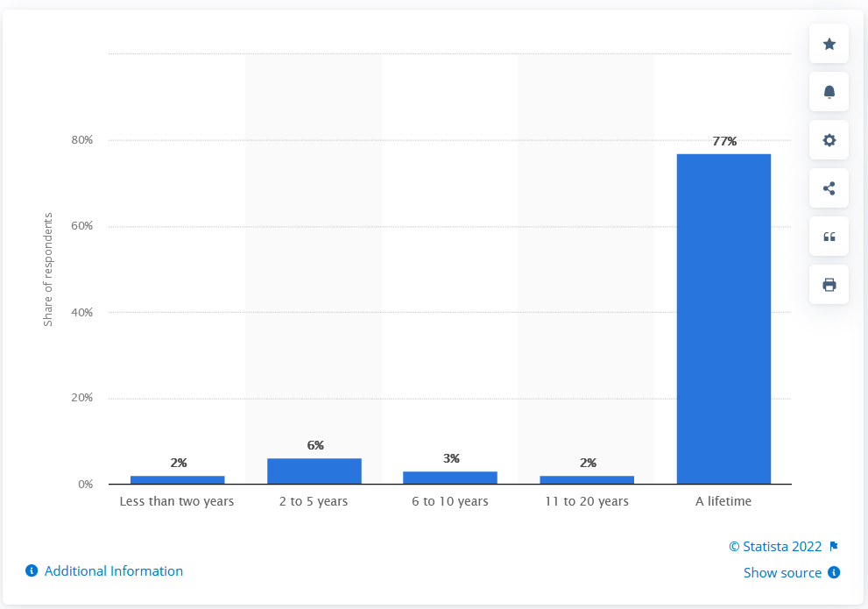Click the © Statista 2022 link
This screenshot has width=868, height=609.
[x=775, y=547]
